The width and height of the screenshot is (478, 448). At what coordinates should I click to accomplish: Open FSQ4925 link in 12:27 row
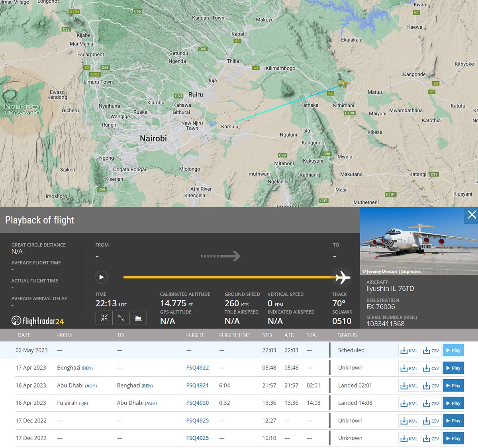coord(198,420)
